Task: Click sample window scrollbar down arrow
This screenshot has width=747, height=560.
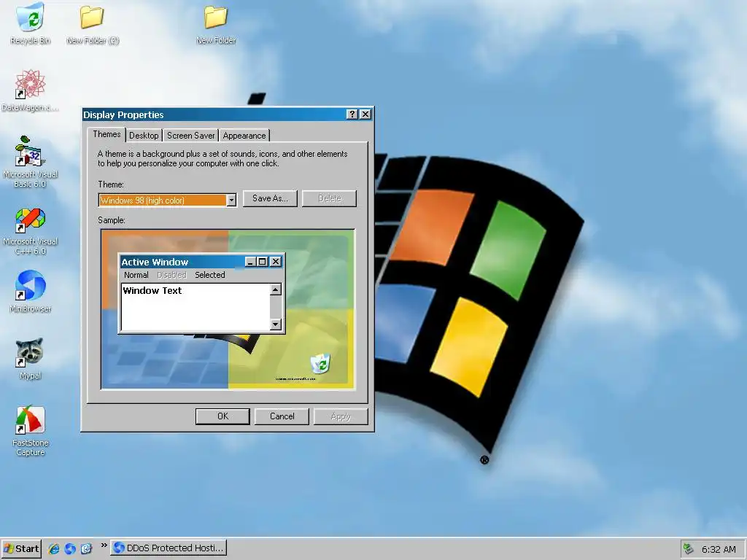Action: point(275,324)
